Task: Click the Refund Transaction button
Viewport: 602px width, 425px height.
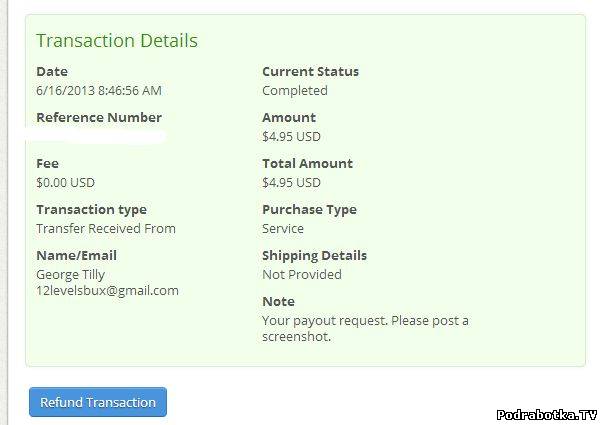Action: 97,402
